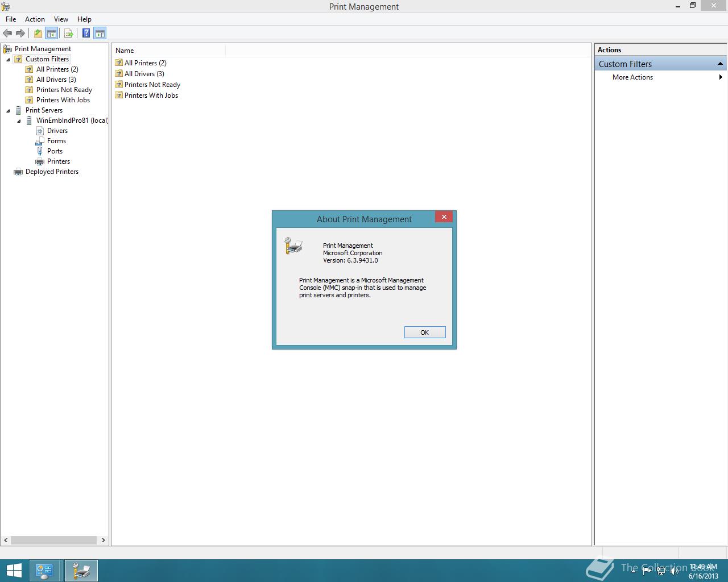Screen dimensions: 728x582
Task: Open the File menu
Action: click(x=11, y=19)
